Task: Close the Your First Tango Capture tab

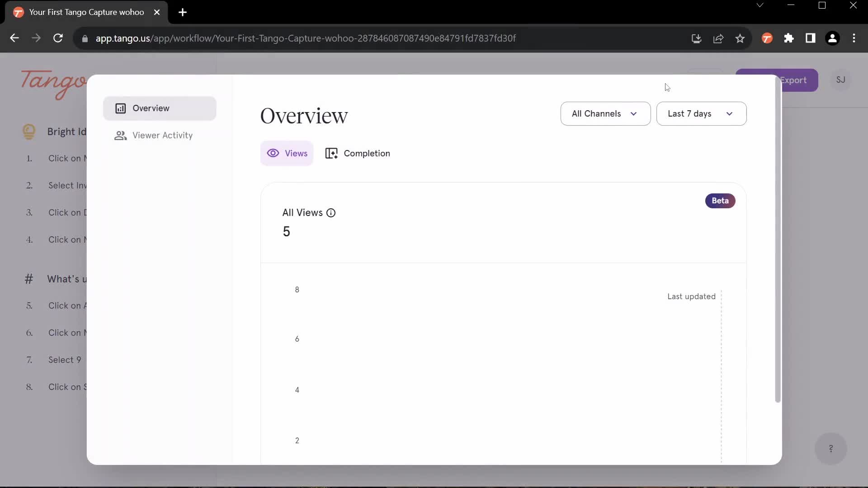Action: point(157,12)
